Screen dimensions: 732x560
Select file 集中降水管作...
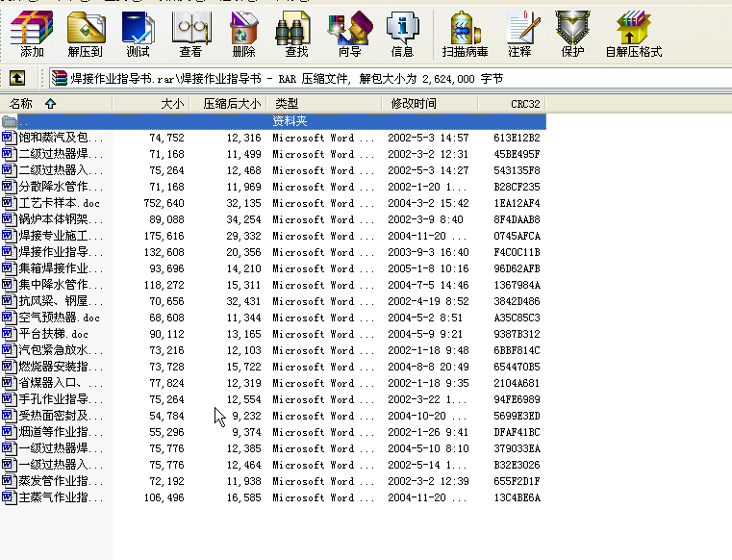pos(61,285)
